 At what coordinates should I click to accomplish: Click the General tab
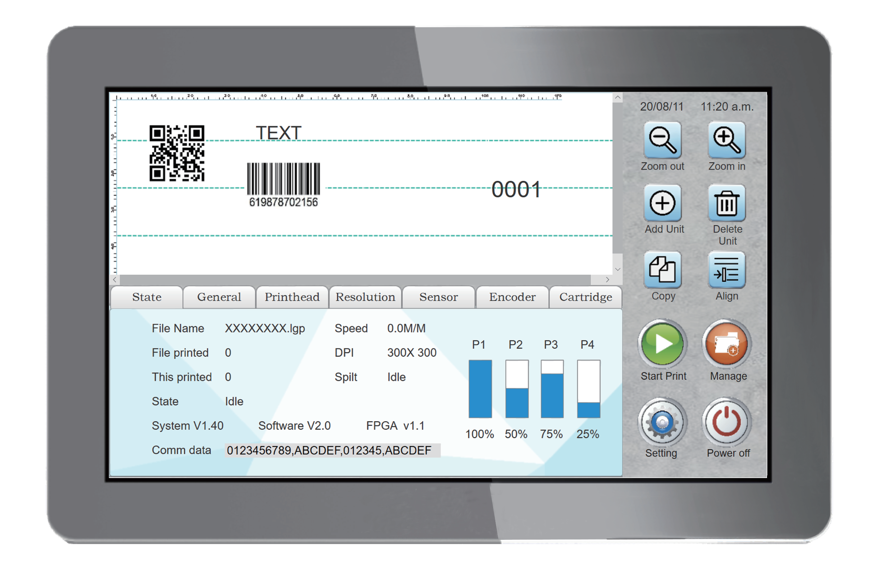[219, 295]
